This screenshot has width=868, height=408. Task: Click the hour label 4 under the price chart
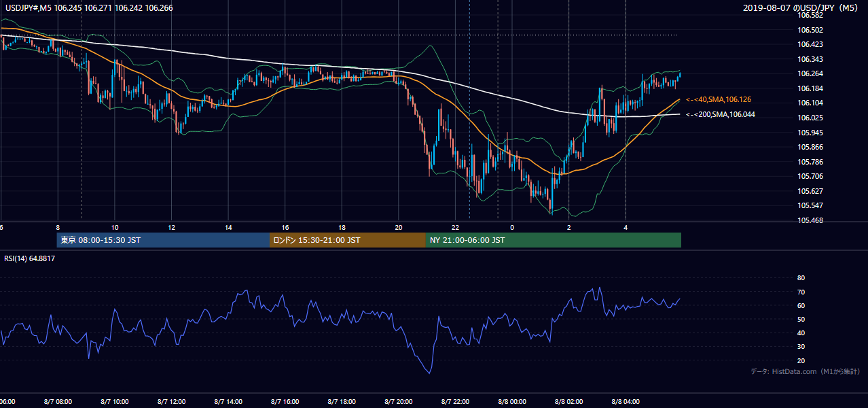(626, 228)
